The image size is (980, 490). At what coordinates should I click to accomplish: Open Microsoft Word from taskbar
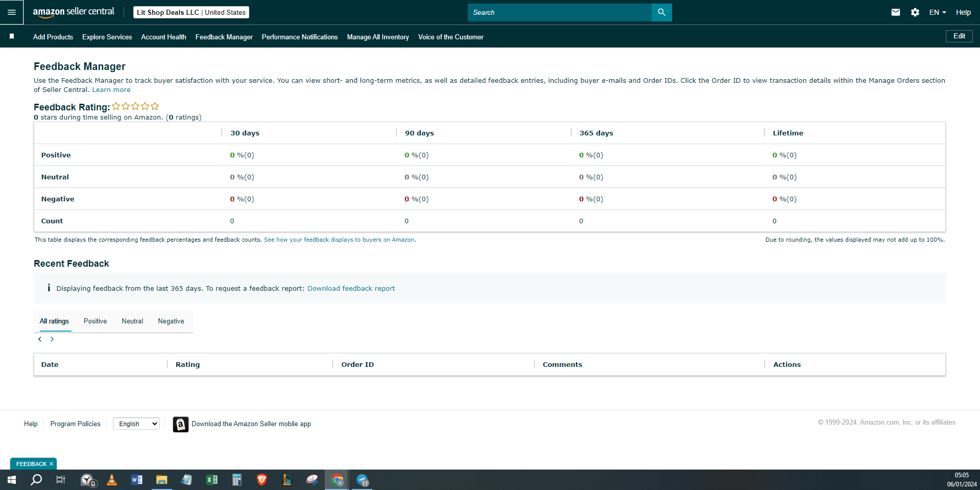click(136, 480)
